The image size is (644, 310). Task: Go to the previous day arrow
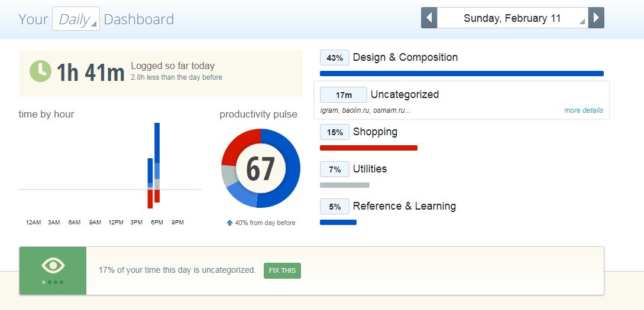[429, 18]
